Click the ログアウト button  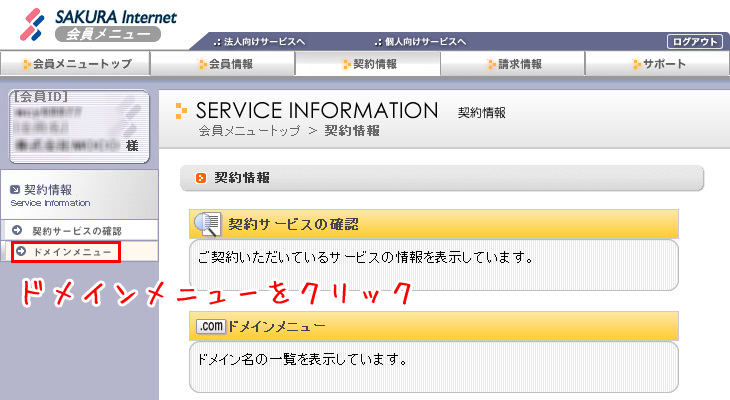[695, 41]
